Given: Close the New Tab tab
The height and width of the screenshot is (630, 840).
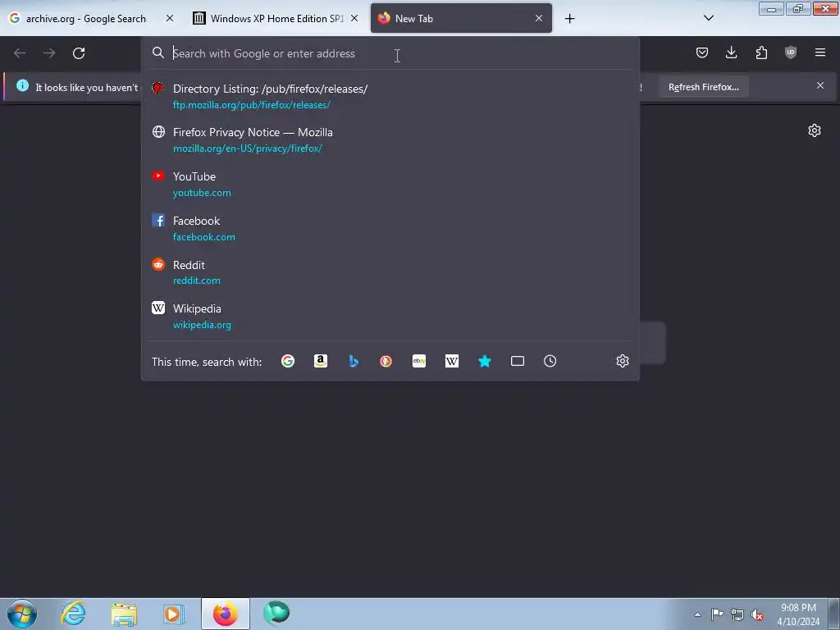Looking at the screenshot, I should tap(539, 18).
